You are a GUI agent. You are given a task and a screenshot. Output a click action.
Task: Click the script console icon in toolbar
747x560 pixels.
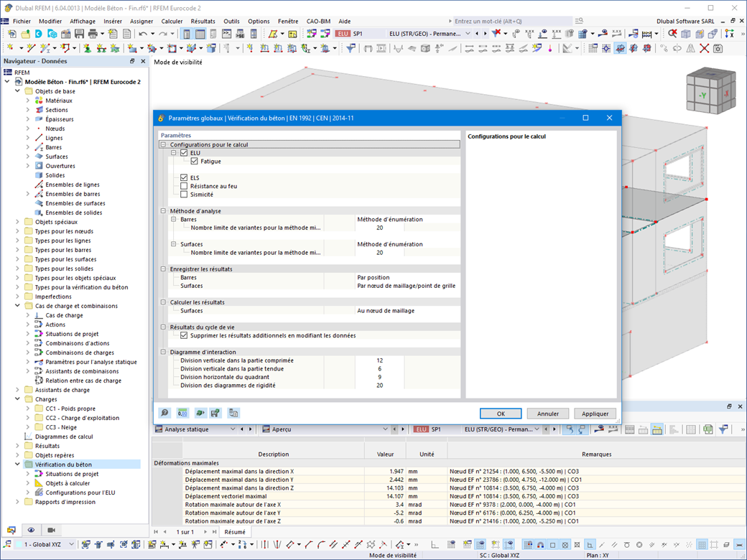pos(227,34)
